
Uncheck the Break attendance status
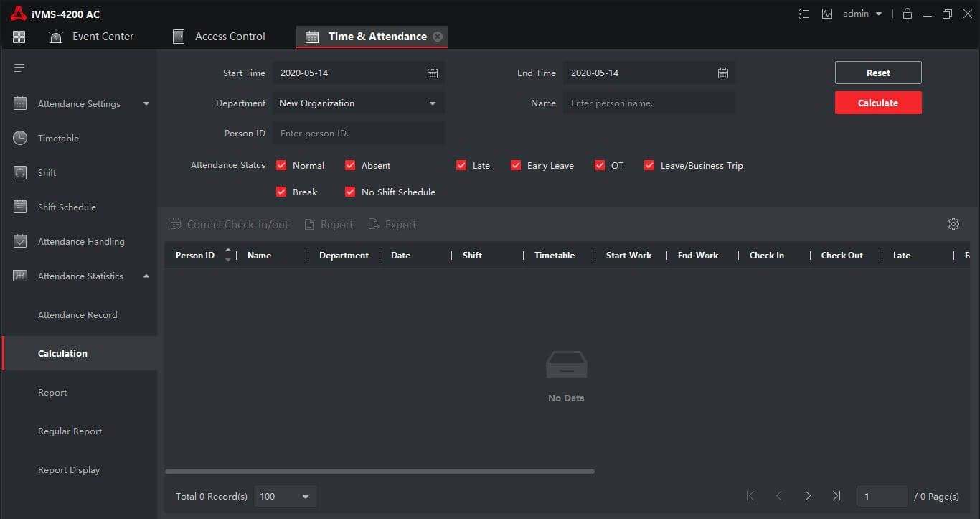pos(281,192)
